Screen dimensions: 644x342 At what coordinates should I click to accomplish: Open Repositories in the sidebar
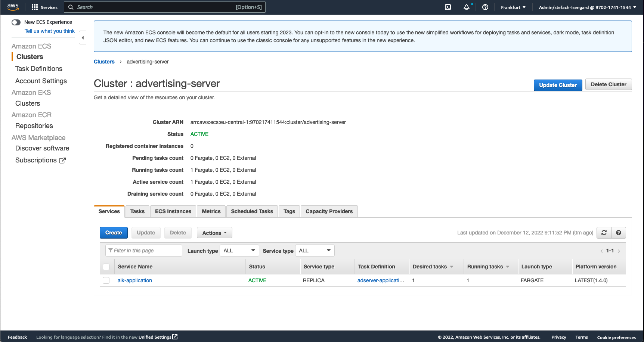pos(34,126)
